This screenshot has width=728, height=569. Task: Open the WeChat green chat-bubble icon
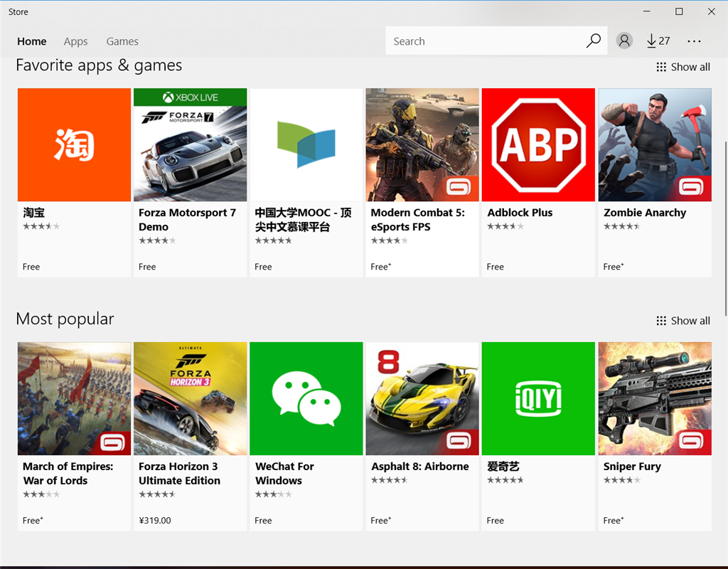[306, 398]
